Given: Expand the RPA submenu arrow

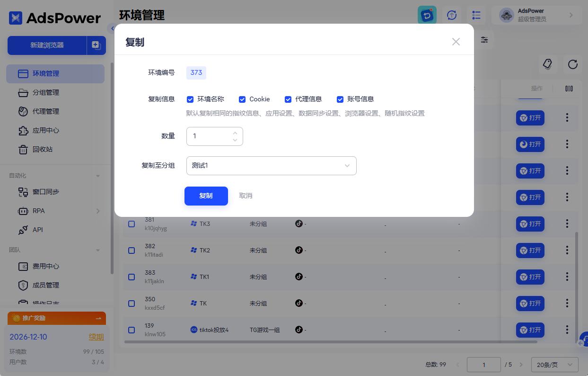Looking at the screenshot, I should click(98, 211).
